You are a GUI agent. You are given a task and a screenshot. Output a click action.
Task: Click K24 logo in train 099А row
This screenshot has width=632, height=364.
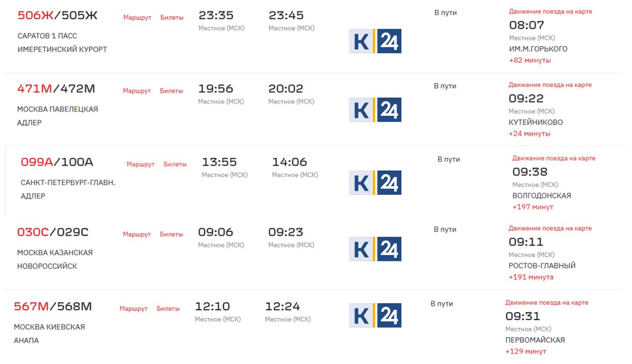[x=375, y=182]
